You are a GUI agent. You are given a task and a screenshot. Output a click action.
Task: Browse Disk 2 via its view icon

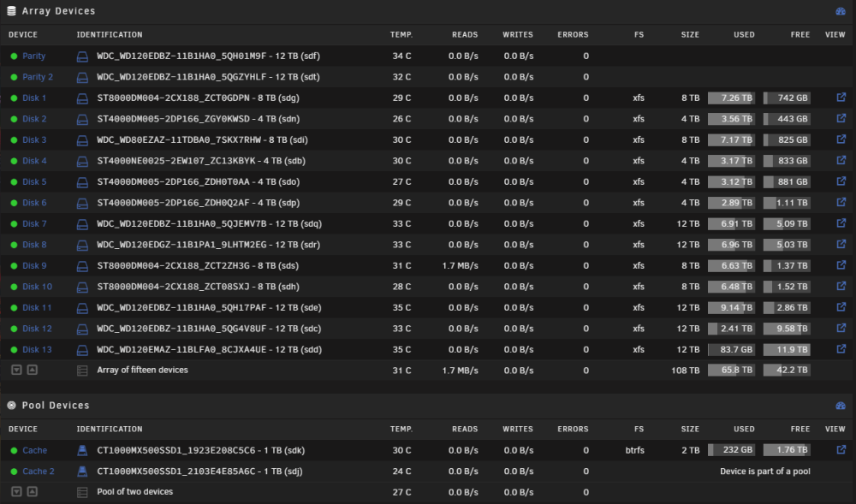point(841,118)
